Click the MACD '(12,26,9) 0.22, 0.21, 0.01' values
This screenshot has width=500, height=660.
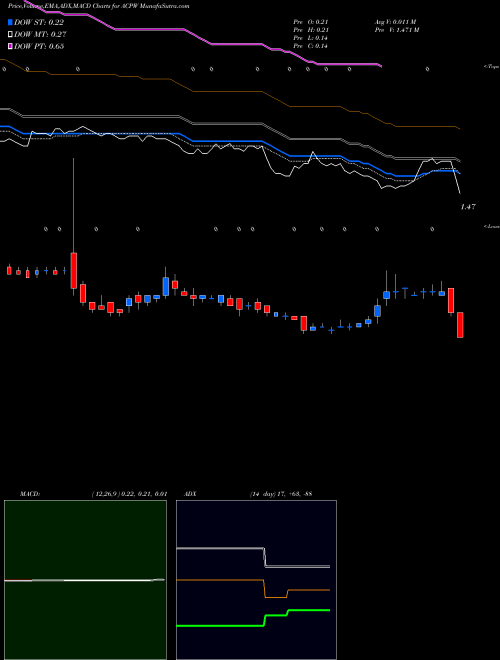click(129, 494)
